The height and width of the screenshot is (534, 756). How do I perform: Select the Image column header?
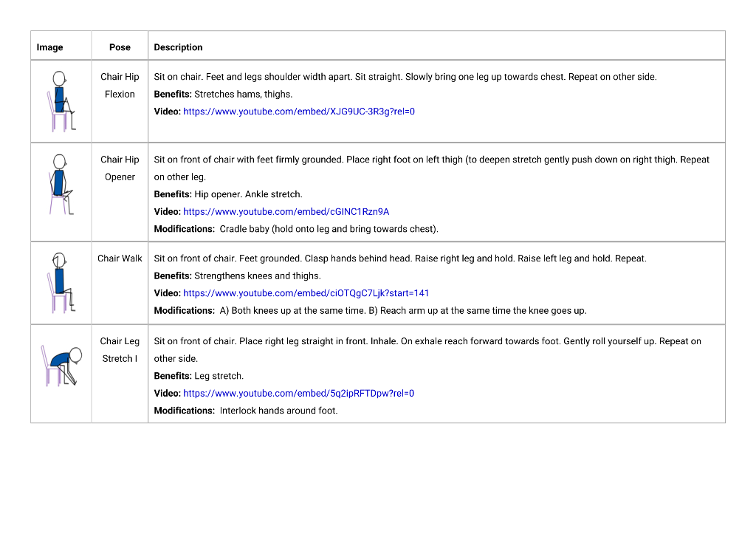[49, 47]
